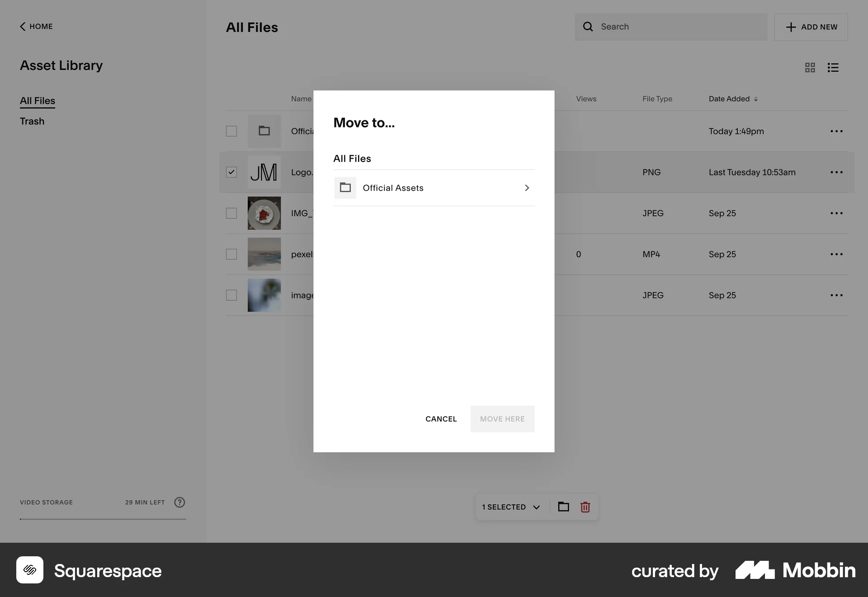Select the checkbox next to pexel video
868x597 pixels.
point(231,254)
